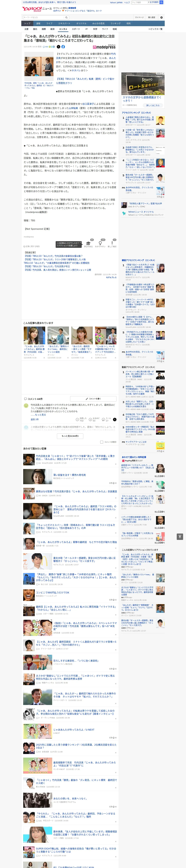186x868 pixels.
Task: Expand first comment with もっと見る
Action: tap(41, 415)
